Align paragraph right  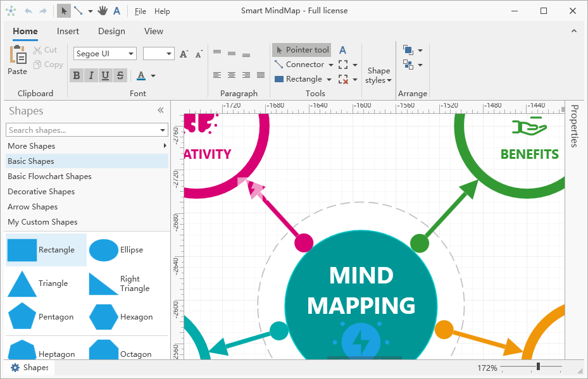246,75
